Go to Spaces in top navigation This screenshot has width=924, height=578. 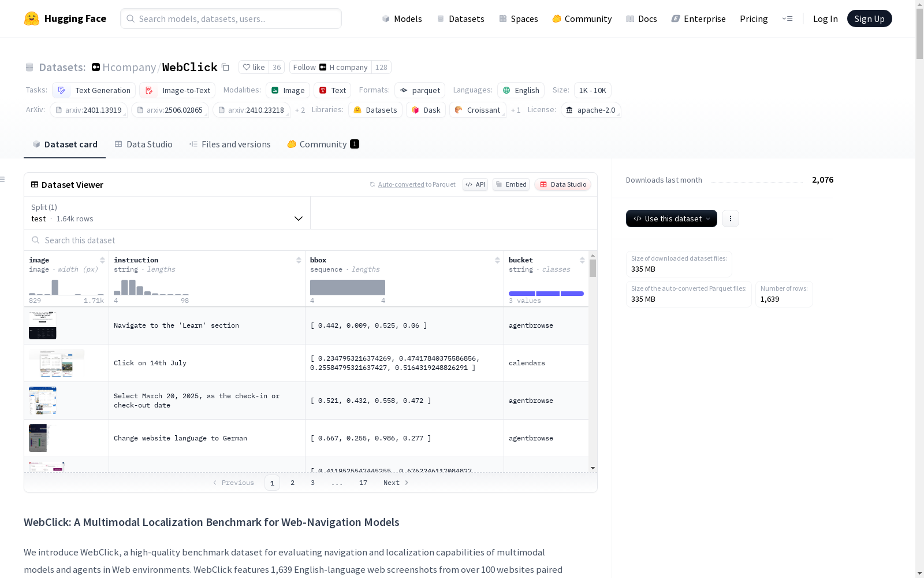click(x=519, y=18)
